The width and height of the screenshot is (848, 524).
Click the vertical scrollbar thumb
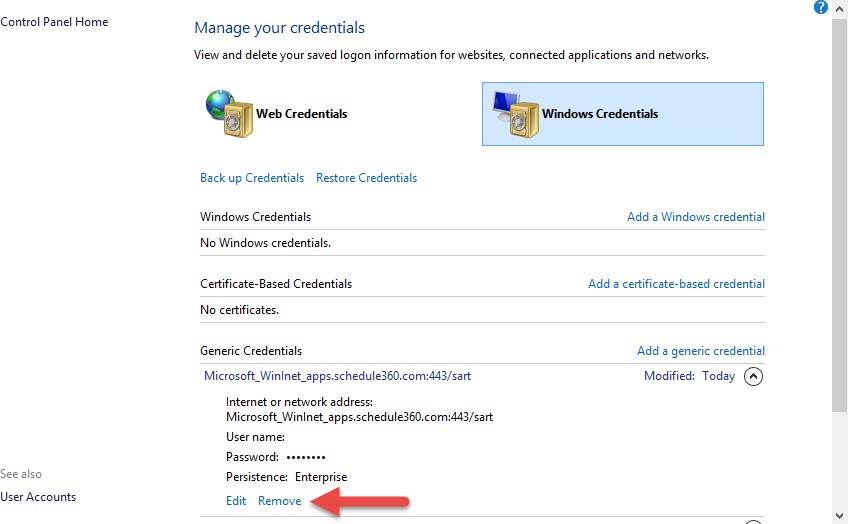click(x=839, y=215)
